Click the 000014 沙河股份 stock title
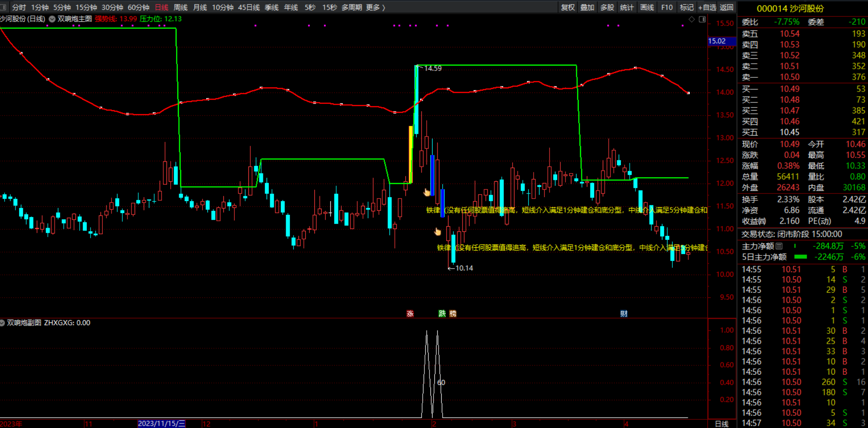 tap(790, 9)
